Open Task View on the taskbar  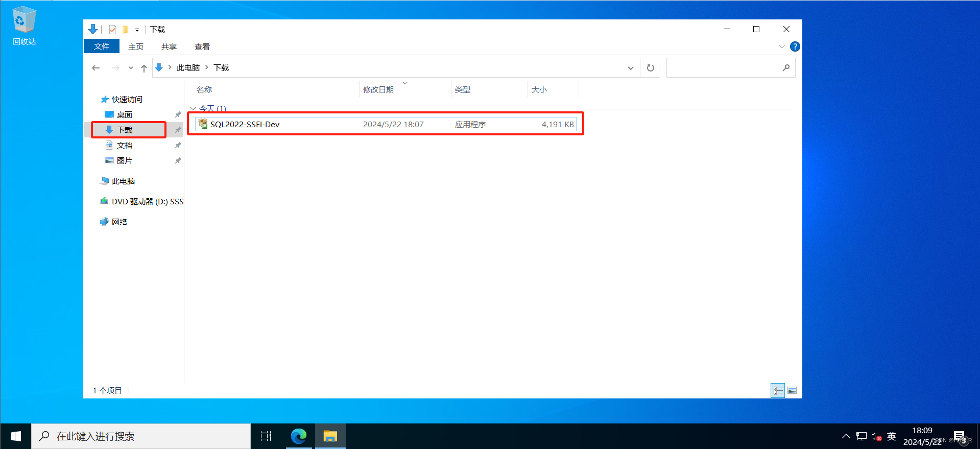pyautogui.click(x=266, y=436)
